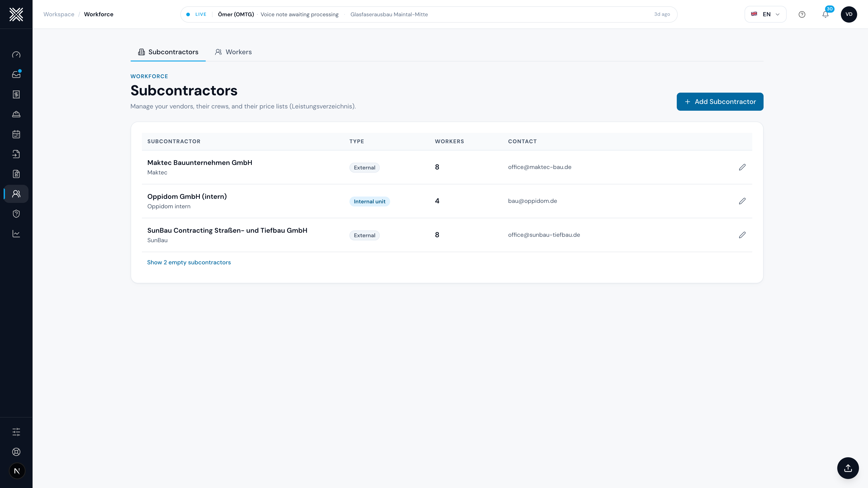The width and height of the screenshot is (868, 488).
Task: Edit SunBau Contracting row pencil icon
Action: pos(742,235)
